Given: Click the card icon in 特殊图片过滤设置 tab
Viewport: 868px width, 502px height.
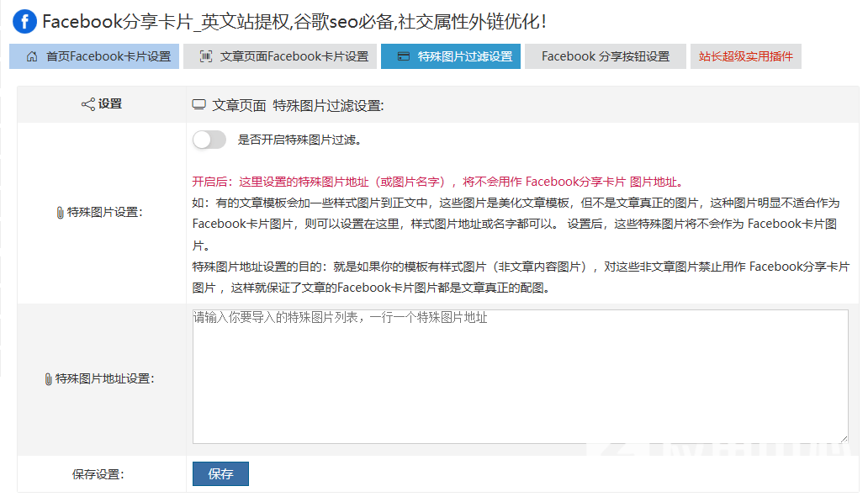Looking at the screenshot, I should click(x=404, y=57).
